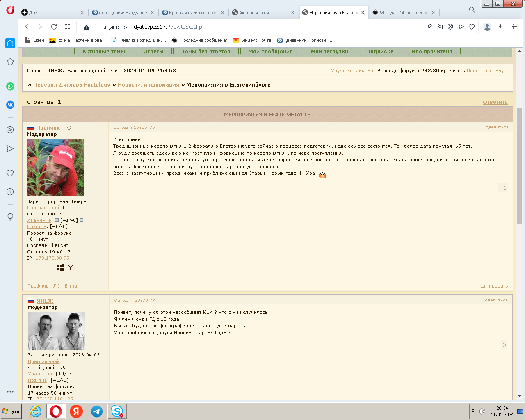Image resolution: width=525 pixels, height=420 pixels.
Task: Open My Flow arrow in sidebar
Action: point(10,148)
